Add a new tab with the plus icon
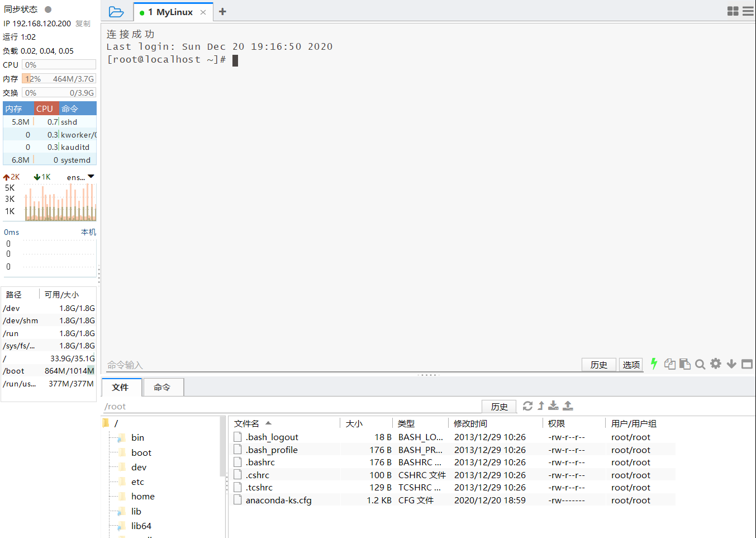The image size is (756, 538). coord(222,12)
